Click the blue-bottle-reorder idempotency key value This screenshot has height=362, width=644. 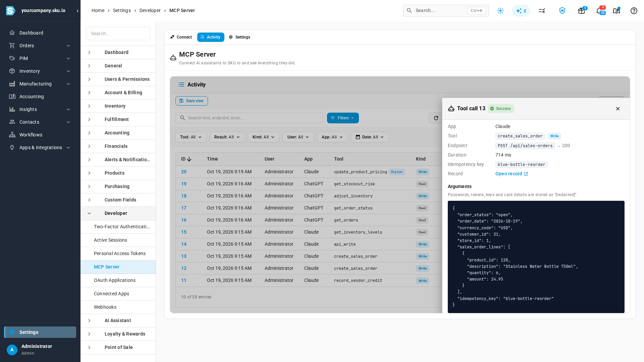pos(521,165)
